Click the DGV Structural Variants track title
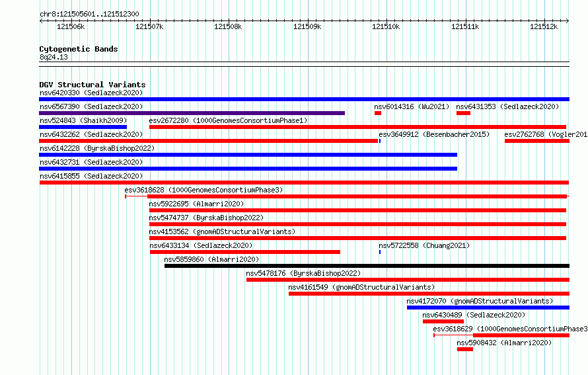 92,85
